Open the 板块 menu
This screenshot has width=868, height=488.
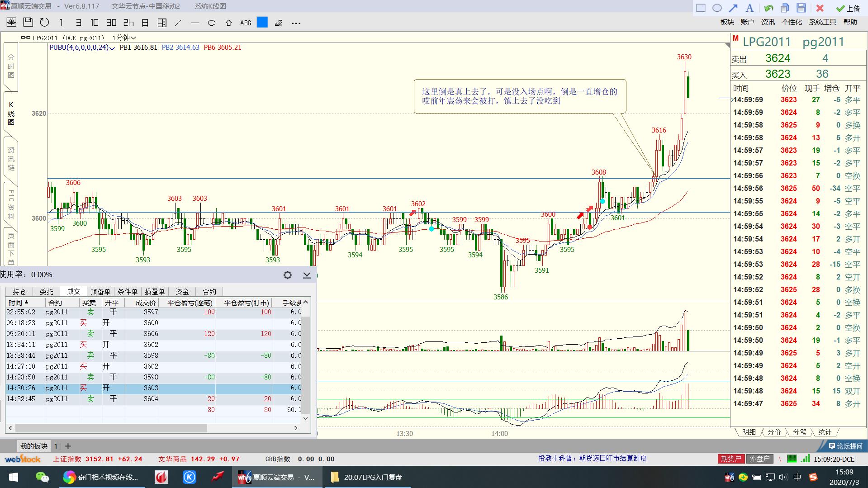click(727, 22)
